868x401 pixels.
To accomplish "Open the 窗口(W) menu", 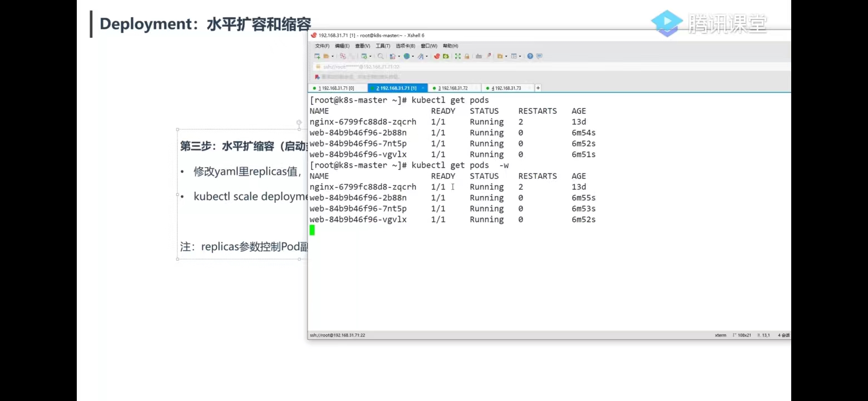I will pos(429,46).
